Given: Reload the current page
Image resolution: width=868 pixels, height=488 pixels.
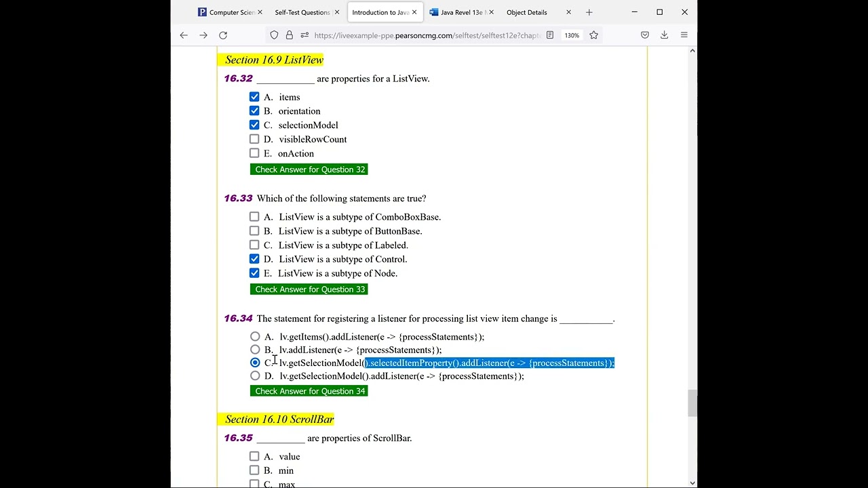Looking at the screenshot, I should [x=223, y=35].
